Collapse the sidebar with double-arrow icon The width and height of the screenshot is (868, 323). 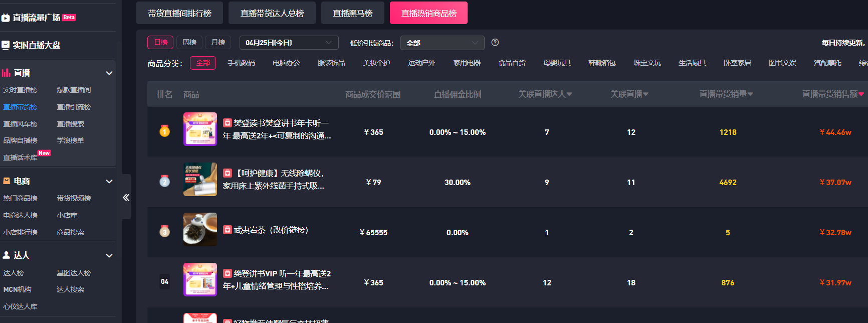(x=126, y=198)
